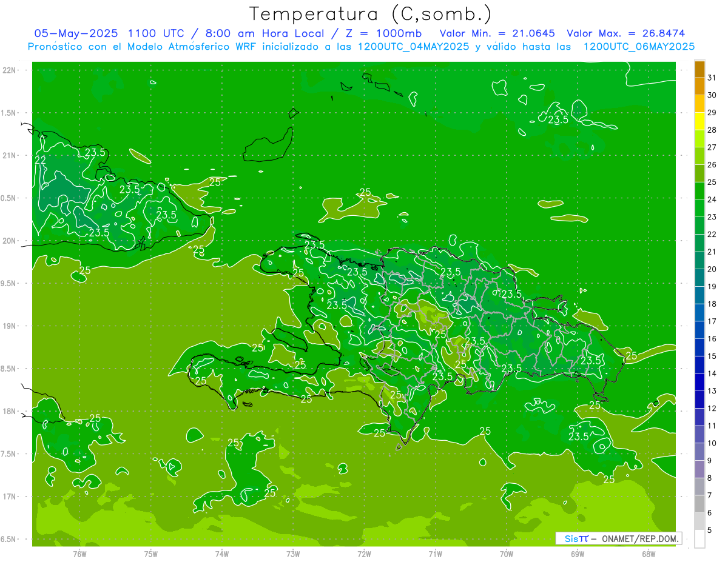Pick the dark blue swatch between 13 and 14
This screenshot has width=728, height=562.
pyautogui.click(x=699, y=382)
